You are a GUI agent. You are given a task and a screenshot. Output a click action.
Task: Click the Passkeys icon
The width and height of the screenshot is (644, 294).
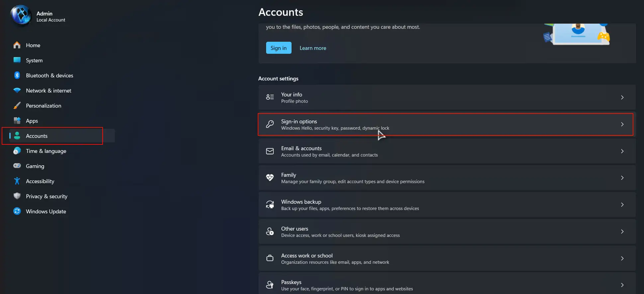(270, 285)
